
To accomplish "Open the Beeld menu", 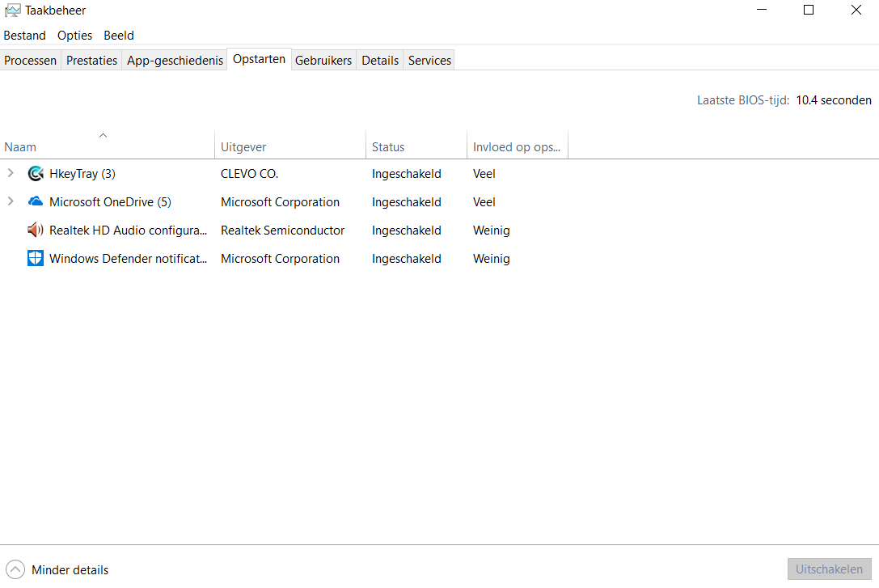I will (119, 36).
